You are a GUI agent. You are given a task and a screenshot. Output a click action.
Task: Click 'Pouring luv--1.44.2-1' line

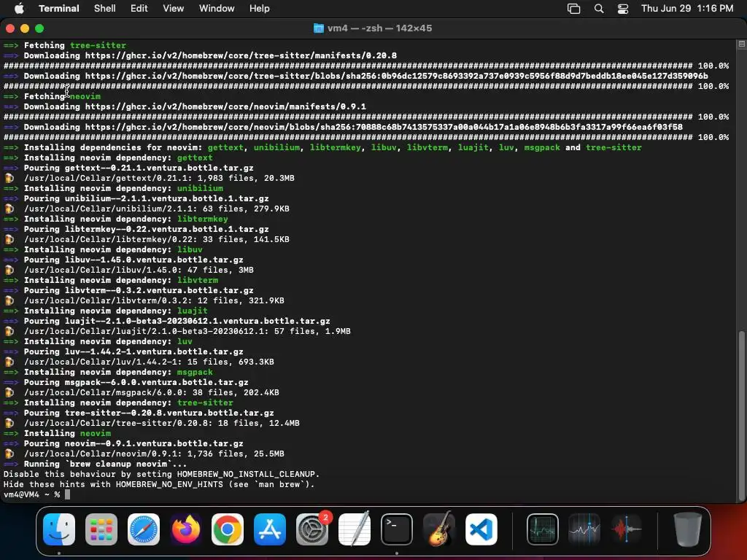coord(133,352)
